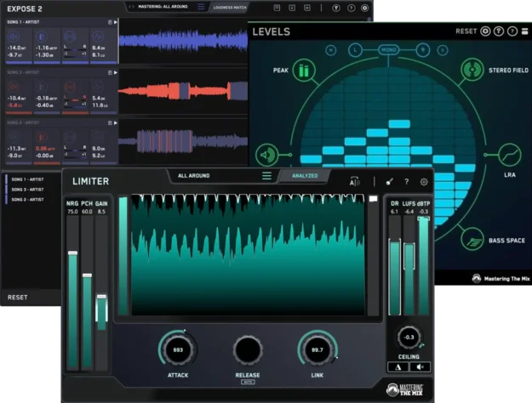Image resolution: width=532 pixels, height=403 pixels.
Task: Open Limiter help question mark
Action: pos(407,182)
